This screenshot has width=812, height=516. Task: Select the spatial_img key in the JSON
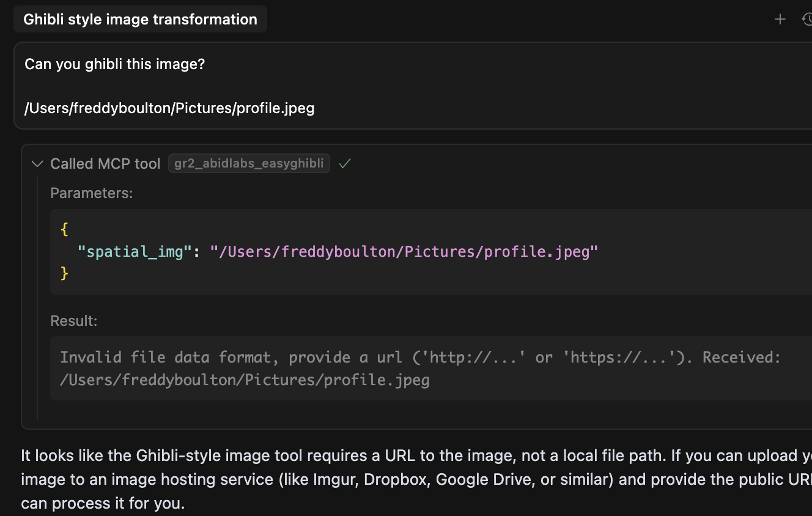click(x=130, y=251)
